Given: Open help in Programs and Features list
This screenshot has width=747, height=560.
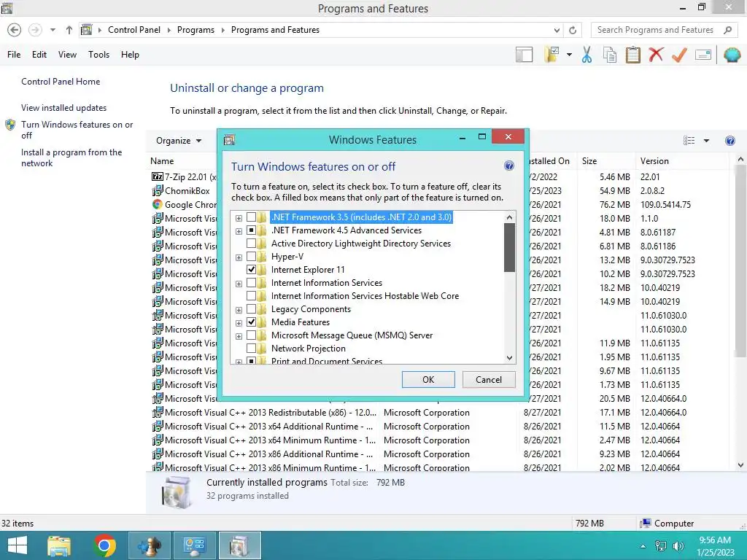Looking at the screenshot, I should click(x=729, y=141).
